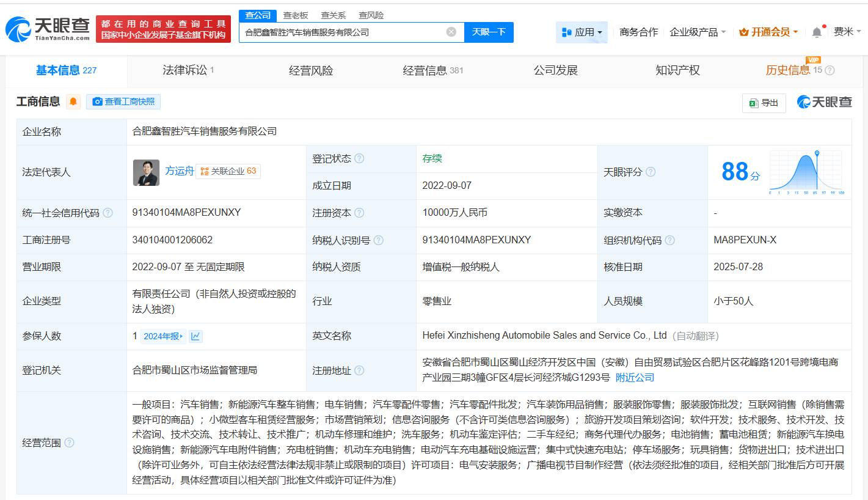Screen dimensions: 868x500
Task: Click the company name search input field
Action: [342, 32]
